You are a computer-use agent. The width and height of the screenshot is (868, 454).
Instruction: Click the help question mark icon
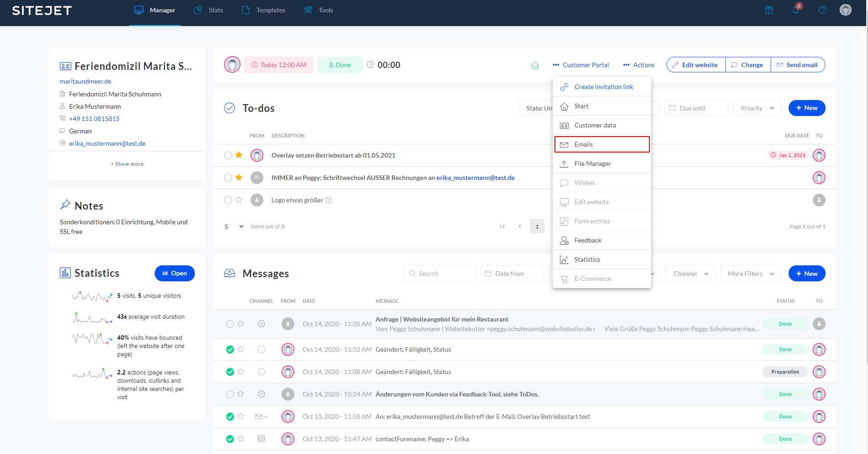[822, 10]
